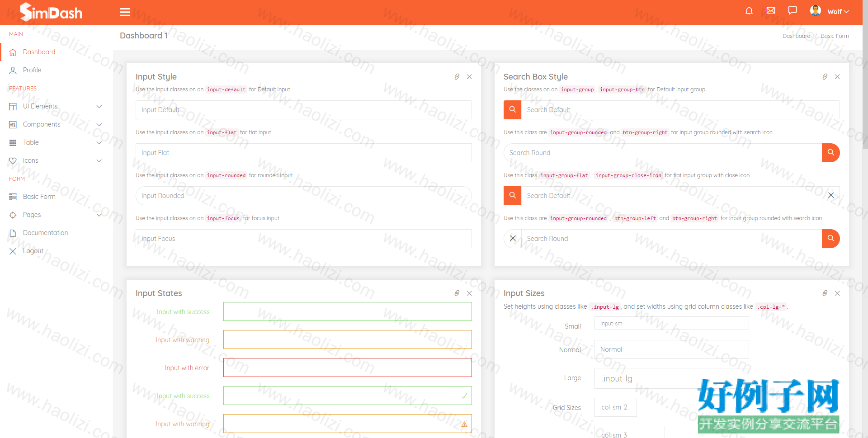The width and height of the screenshot is (868, 438).
Task: Toggle the hamburger menu button
Action: [125, 12]
